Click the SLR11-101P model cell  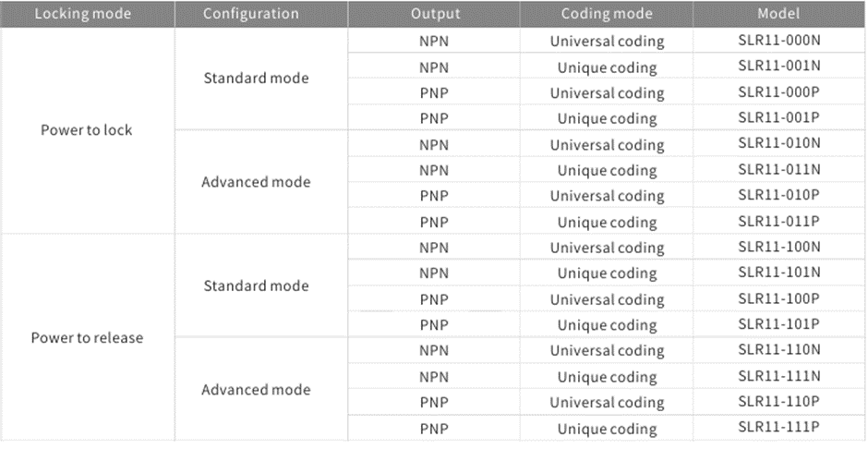[x=778, y=323]
